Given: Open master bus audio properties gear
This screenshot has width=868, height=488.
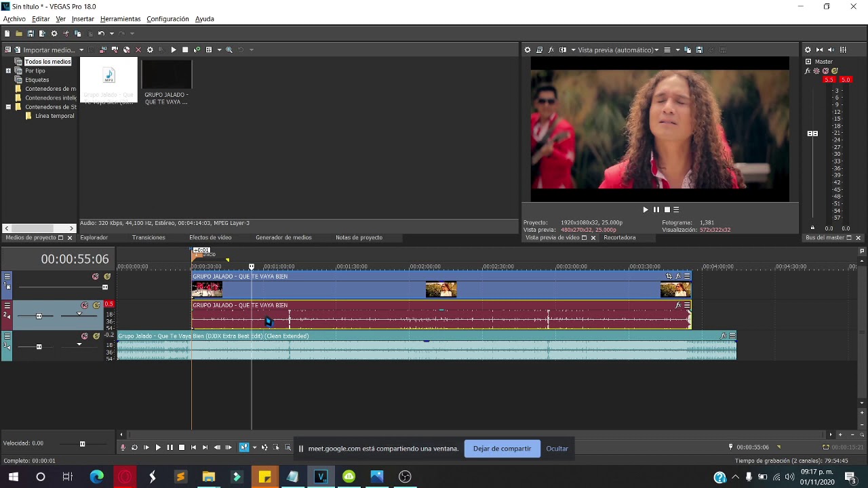Looking at the screenshot, I should pos(808,49).
